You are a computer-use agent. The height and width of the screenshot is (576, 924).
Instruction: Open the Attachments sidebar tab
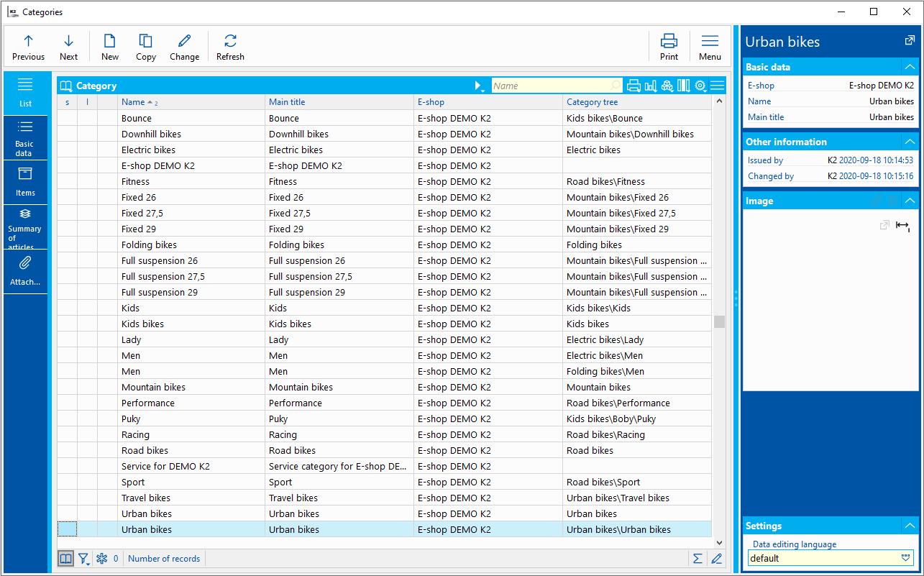(25, 271)
